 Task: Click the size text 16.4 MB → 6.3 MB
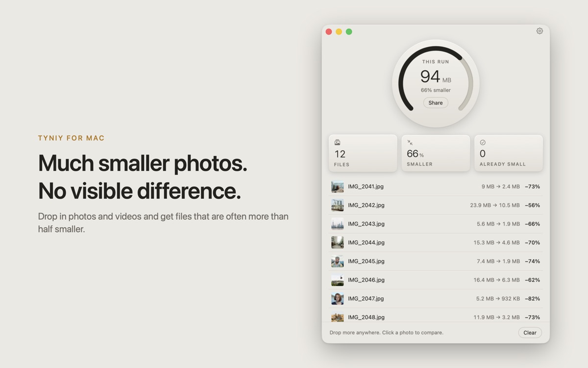[497, 280]
